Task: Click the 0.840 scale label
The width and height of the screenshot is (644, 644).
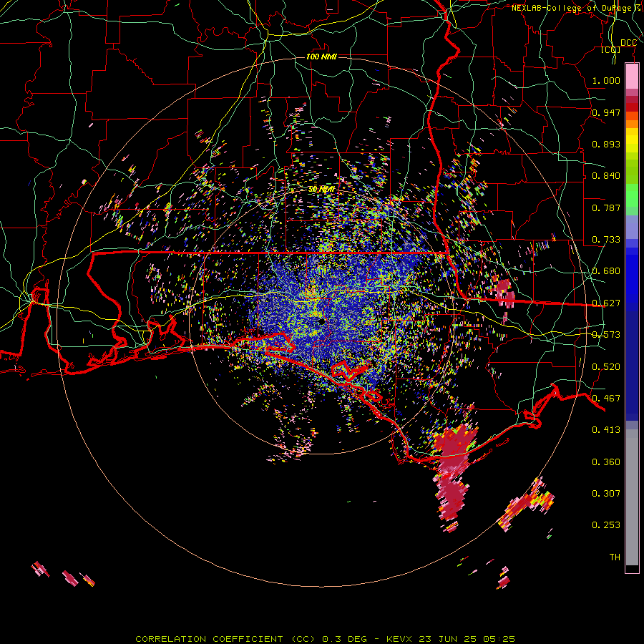Action: 606,176
